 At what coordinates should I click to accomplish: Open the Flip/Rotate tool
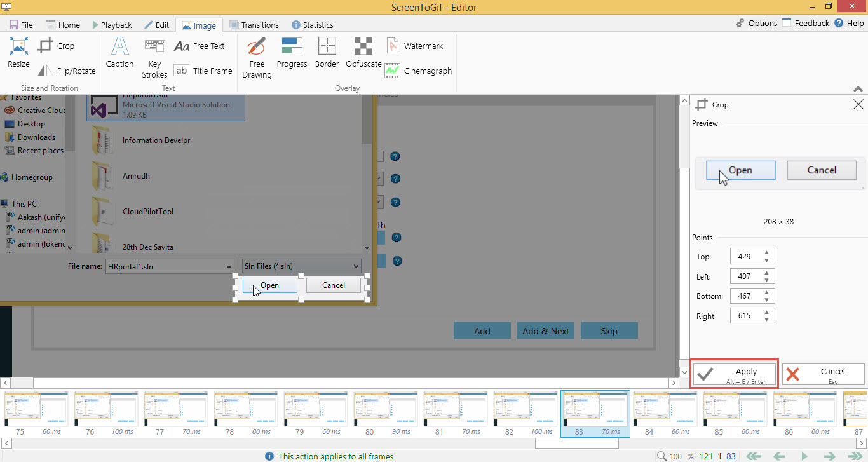(66, 71)
